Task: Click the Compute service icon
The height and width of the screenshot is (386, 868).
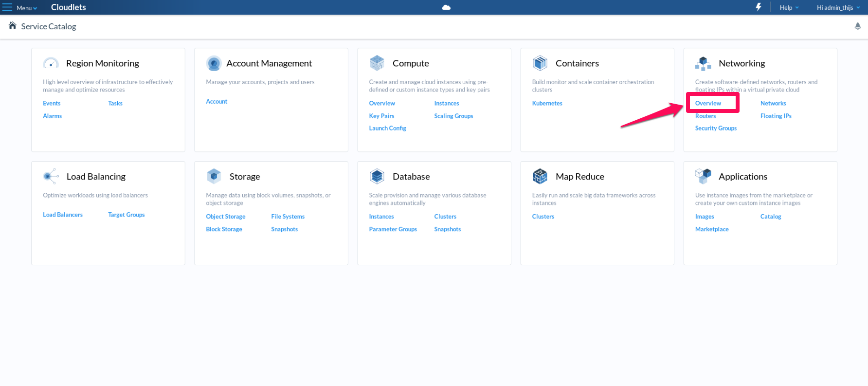Action: pyautogui.click(x=377, y=63)
